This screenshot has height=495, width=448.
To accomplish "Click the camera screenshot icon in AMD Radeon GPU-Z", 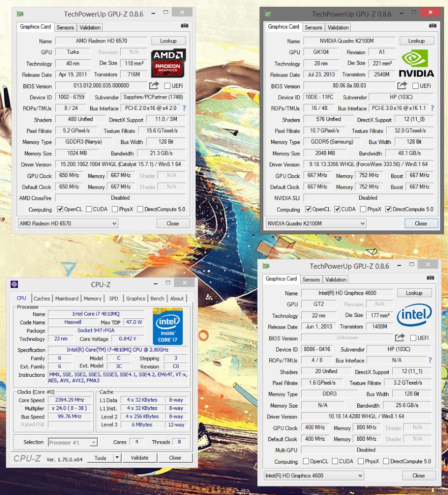I will (x=185, y=26).
